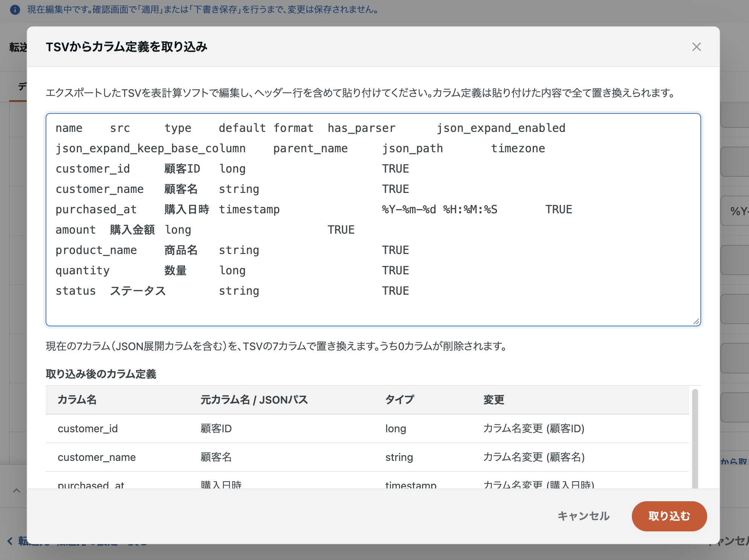Click カラム名変更 (顧客ID) change cell
The height and width of the screenshot is (560, 749).
pos(534,428)
